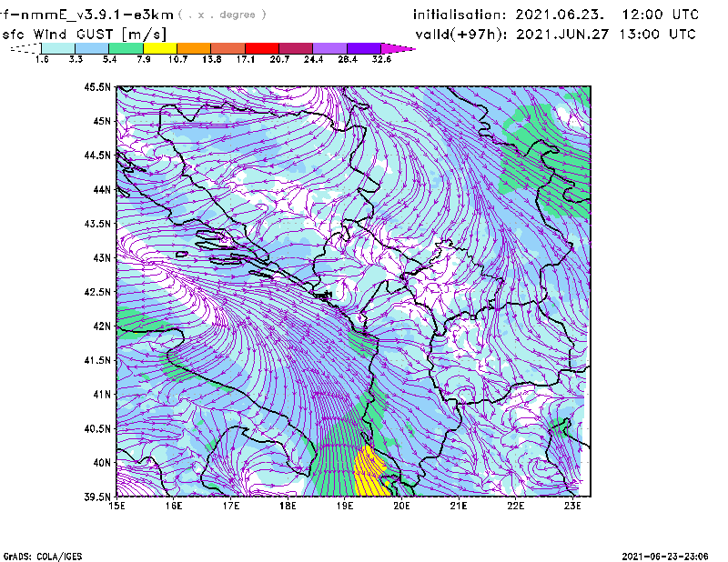The image size is (728, 562).
Task: Click the 20E longitude label
Action: (401, 506)
